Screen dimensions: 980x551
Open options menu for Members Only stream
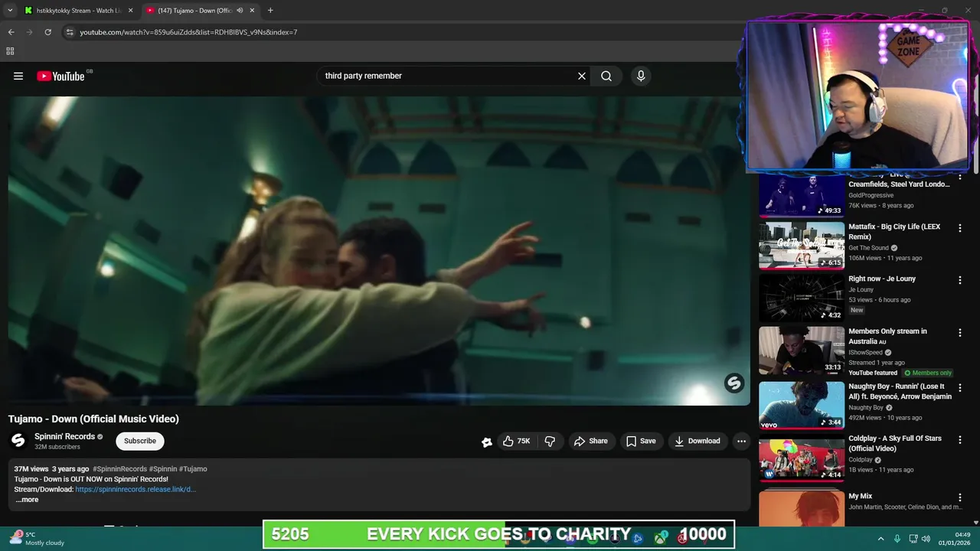960,333
